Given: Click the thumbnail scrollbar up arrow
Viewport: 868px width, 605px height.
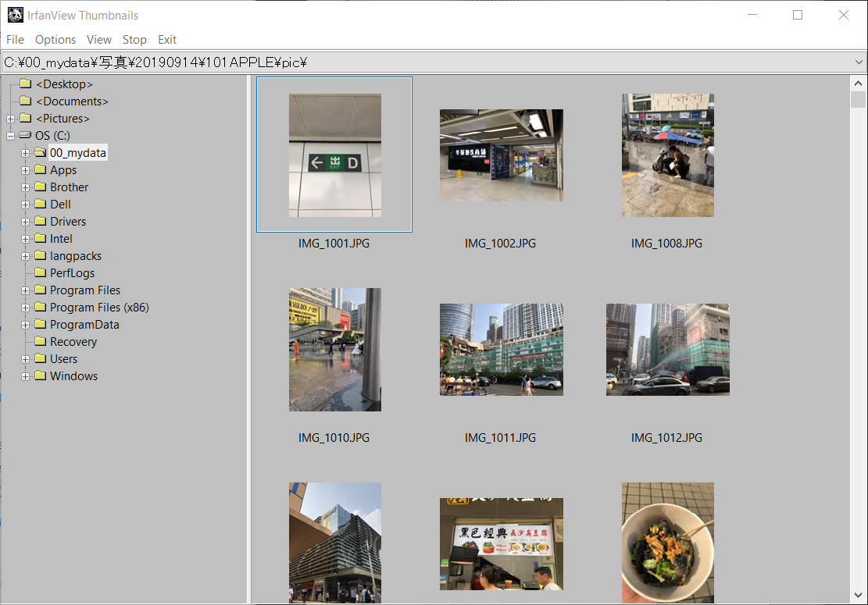Looking at the screenshot, I should tap(858, 84).
